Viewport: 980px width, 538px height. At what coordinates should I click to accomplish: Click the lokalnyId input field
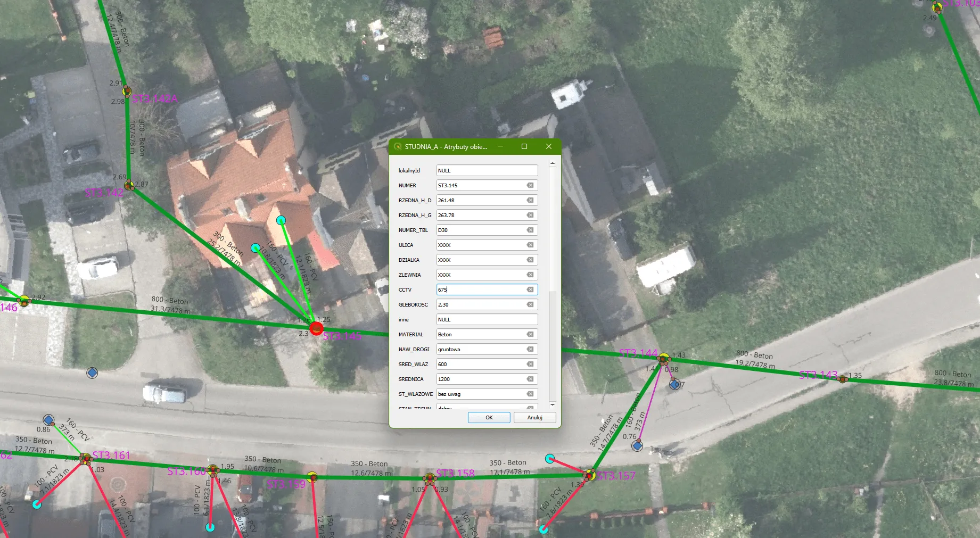coord(487,170)
